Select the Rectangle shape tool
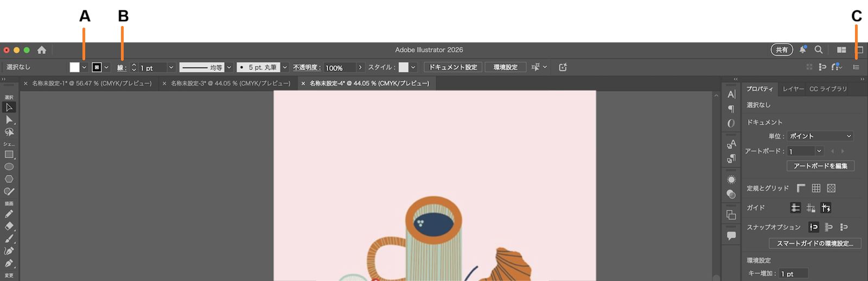The height and width of the screenshot is (281, 868). pos(9,155)
